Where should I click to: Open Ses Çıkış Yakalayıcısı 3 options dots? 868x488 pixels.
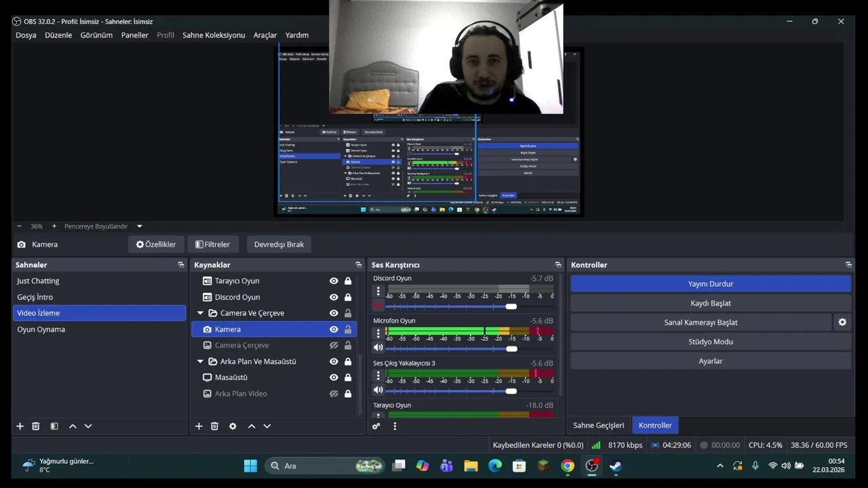tap(378, 375)
